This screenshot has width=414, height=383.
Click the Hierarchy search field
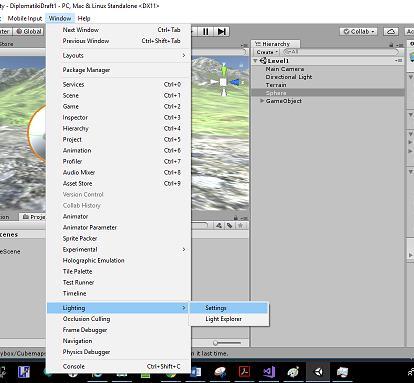coord(341,52)
